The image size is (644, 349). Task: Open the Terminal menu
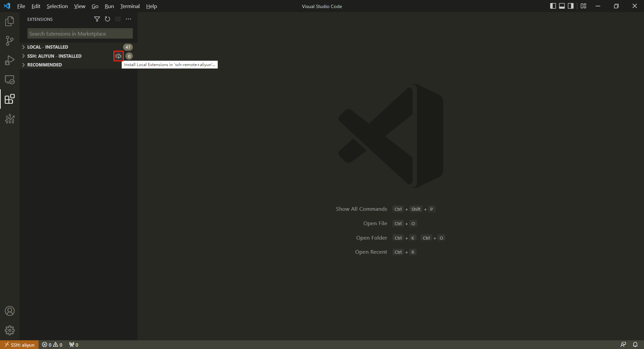[x=130, y=6]
